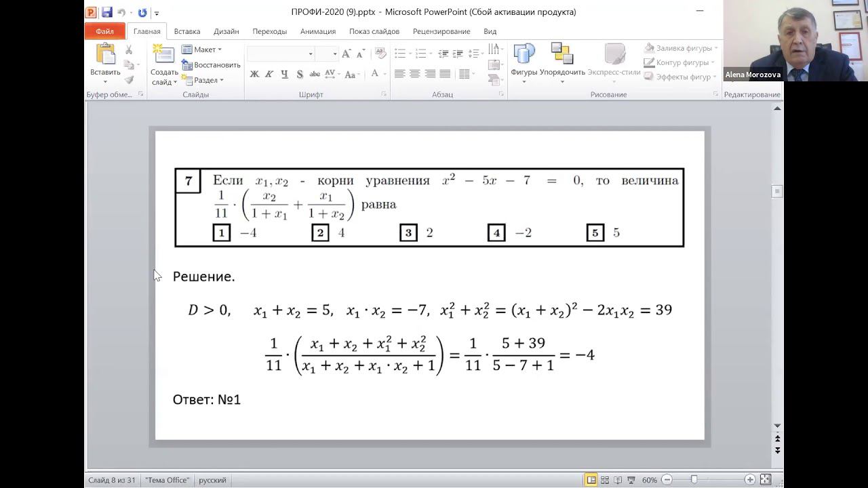Open the Файл tab
The width and height of the screenshot is (868, 488).
(x=104, y=31)
